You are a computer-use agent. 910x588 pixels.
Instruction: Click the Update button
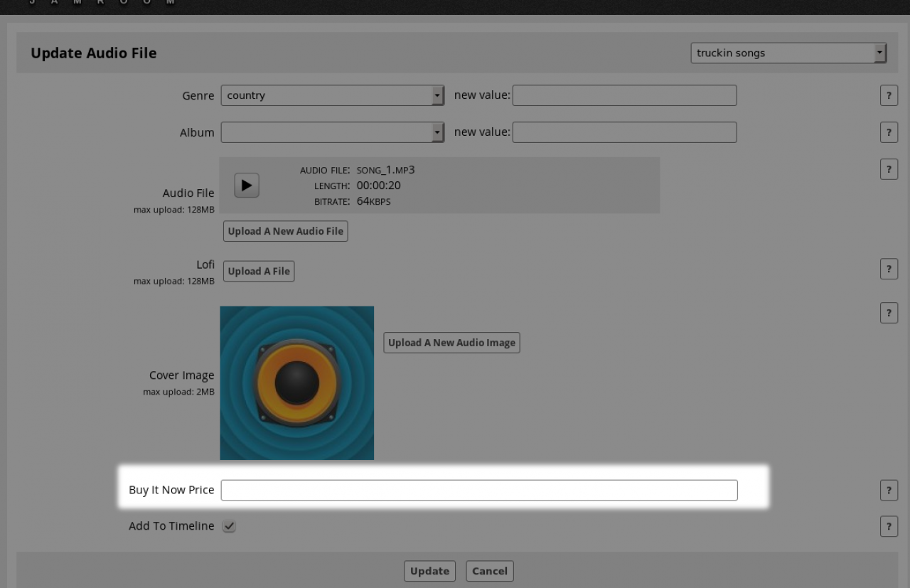[x=429, y=571]
